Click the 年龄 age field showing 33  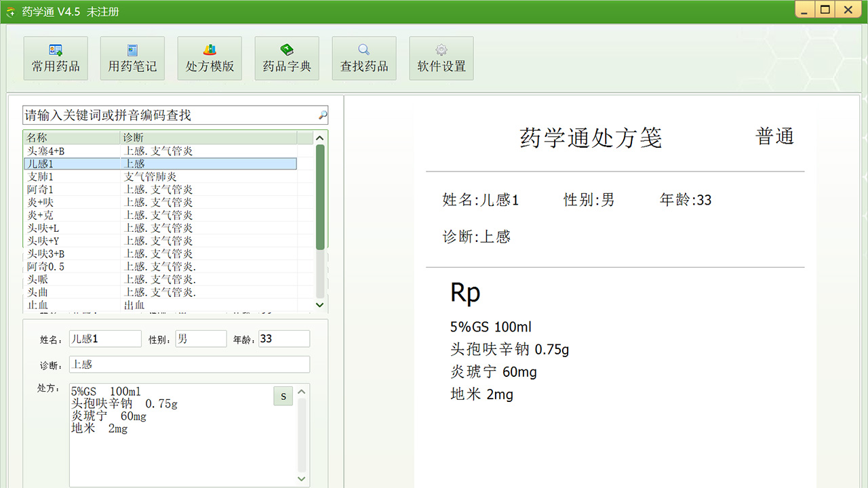coord(283,338)
